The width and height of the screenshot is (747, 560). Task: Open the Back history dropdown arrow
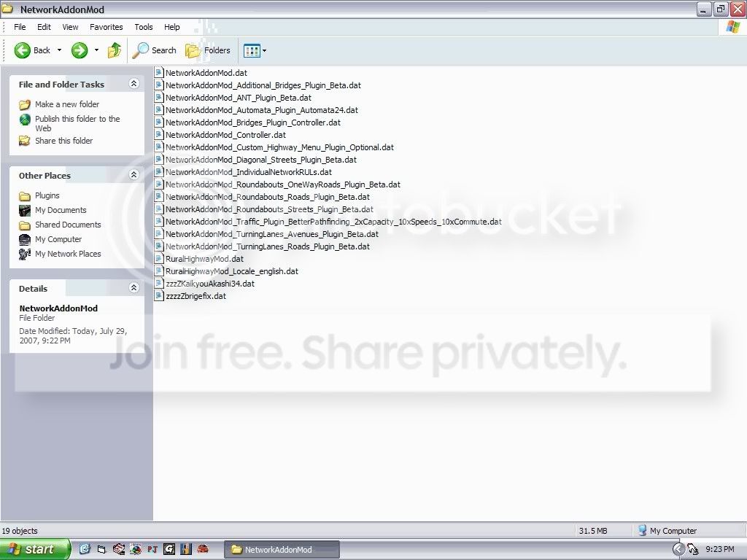[x=60, y=50]
